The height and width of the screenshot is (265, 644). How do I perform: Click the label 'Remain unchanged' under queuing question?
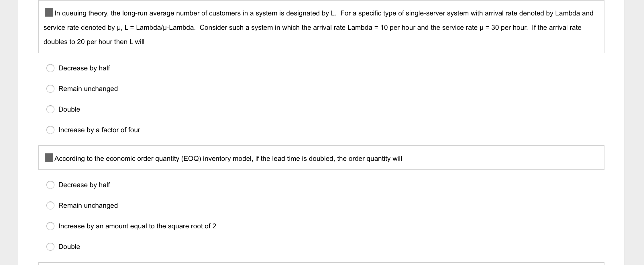click(x=88, y=89)
